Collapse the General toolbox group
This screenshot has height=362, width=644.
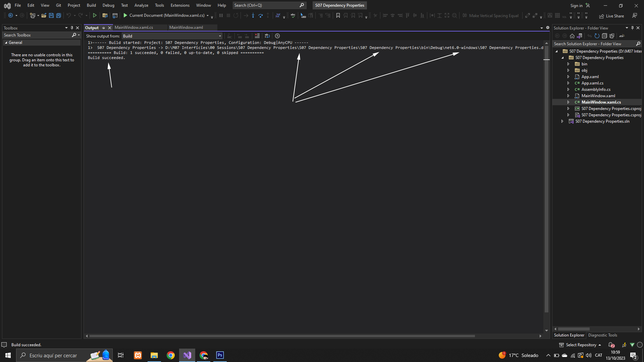point(6,43)
